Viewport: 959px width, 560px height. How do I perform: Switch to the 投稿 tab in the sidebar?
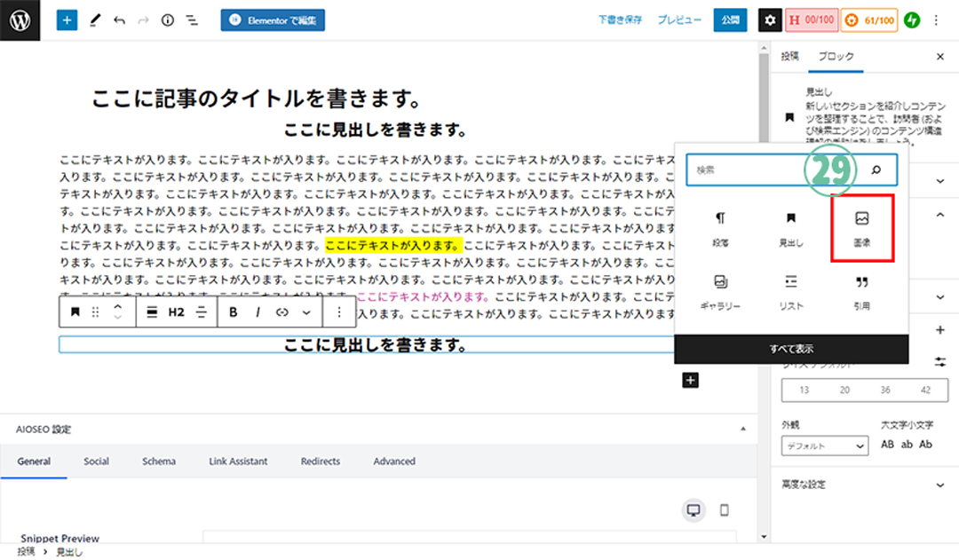[x=789, y=57]
